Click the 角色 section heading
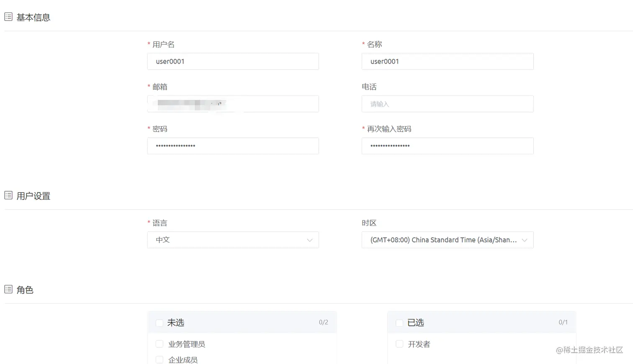Viewport: 633px width, 364px height. pyautogui.click(x=25, y=290)
